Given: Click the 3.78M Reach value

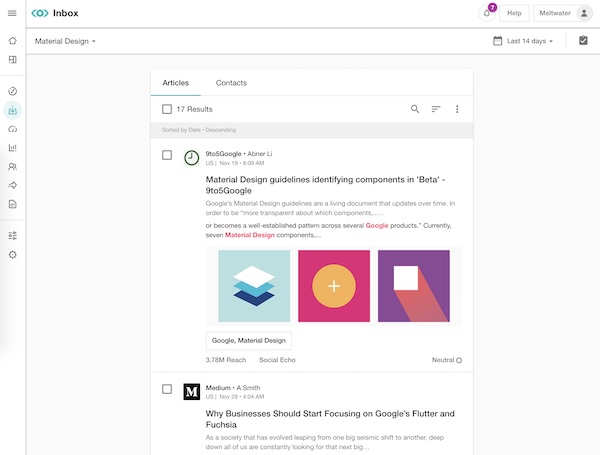Looking at the screenshot, I should point(226,360).
